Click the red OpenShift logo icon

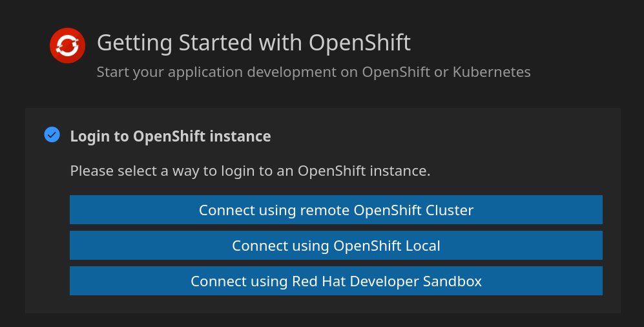coord(67,46)
